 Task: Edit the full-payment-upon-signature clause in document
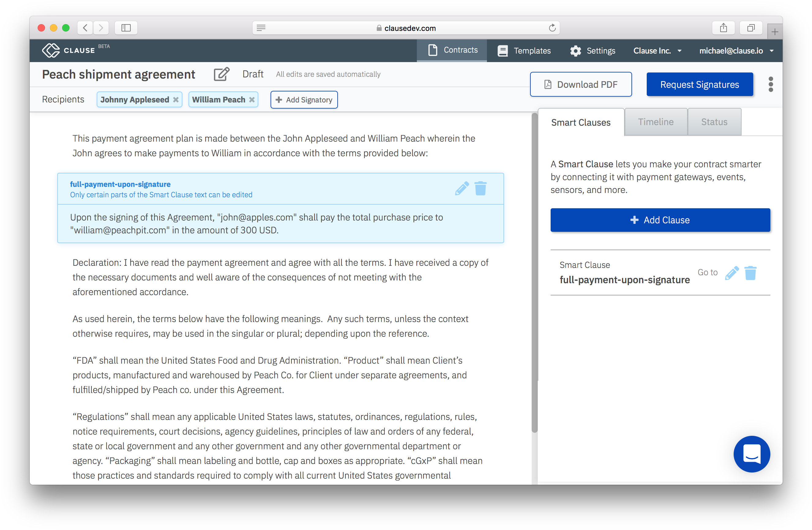point(462,188)
